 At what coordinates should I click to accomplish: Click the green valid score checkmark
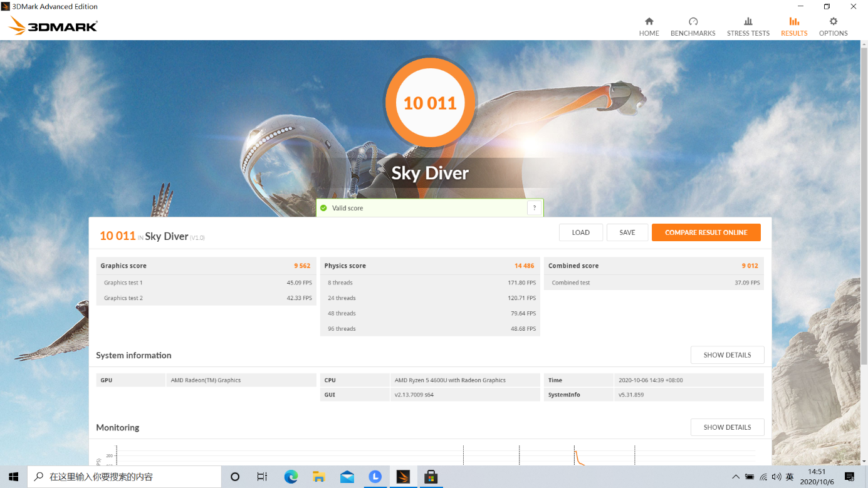pos(323,208)
